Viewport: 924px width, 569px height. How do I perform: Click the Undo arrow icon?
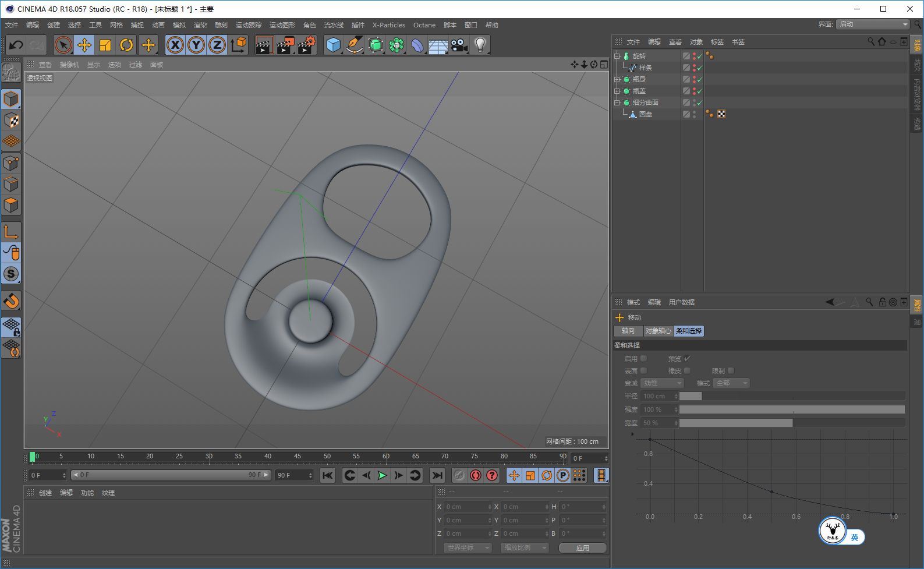(16, 45)
